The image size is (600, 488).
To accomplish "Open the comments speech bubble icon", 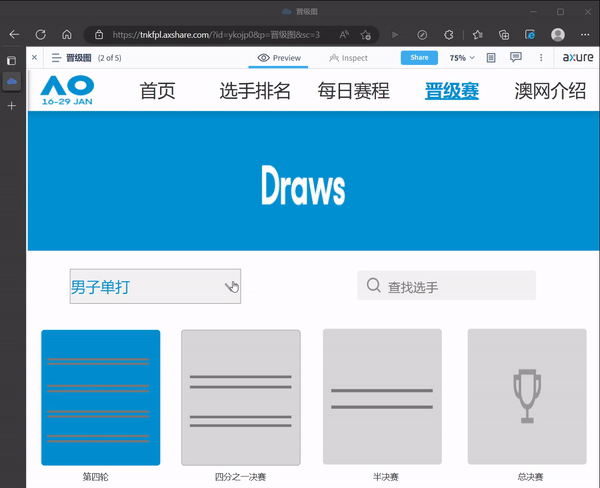I will tap(516, 57).
